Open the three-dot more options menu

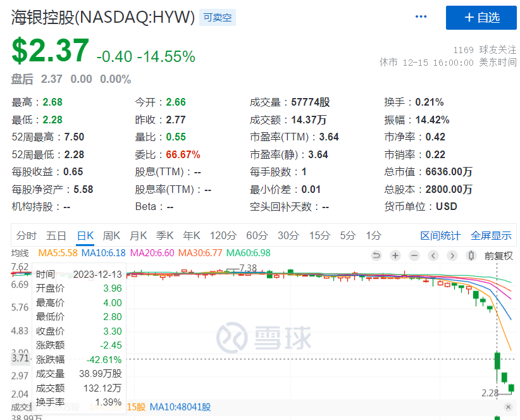(x=421, y=16)
